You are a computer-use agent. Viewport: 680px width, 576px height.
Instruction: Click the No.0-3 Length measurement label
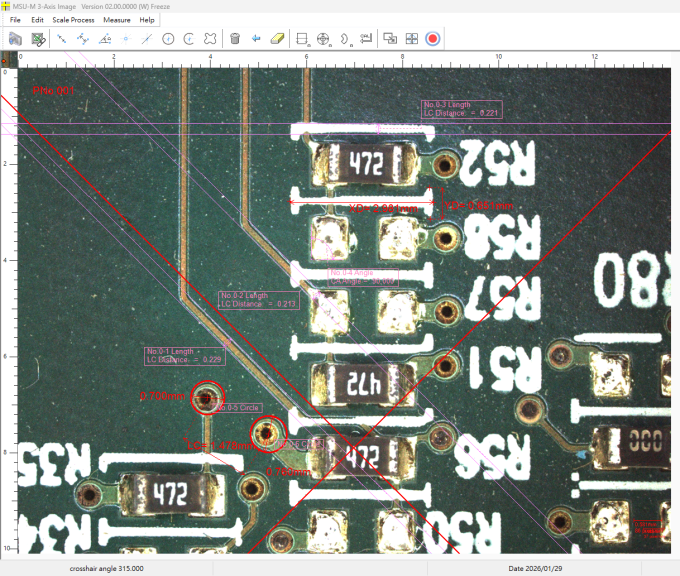[461, 108]
